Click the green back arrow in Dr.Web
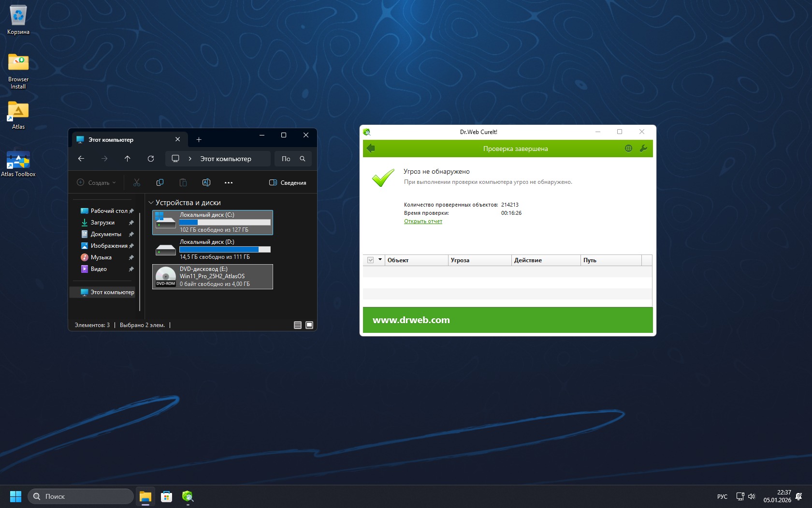 [x=371, y=149]
